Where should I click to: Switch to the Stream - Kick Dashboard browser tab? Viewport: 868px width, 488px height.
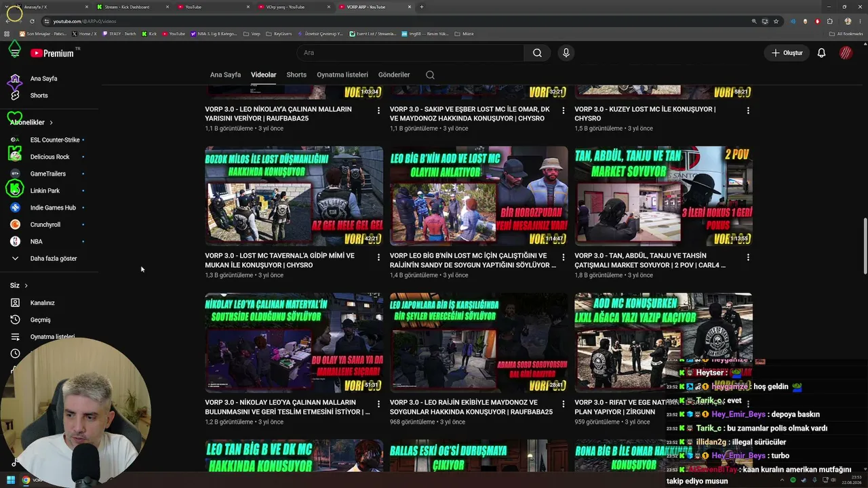[132, 7]
